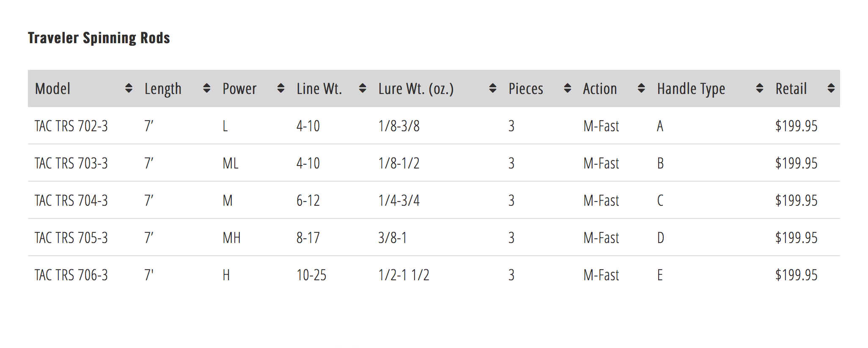
Task: Click the TAC TRS 704-3 model name
Action: 71,201
